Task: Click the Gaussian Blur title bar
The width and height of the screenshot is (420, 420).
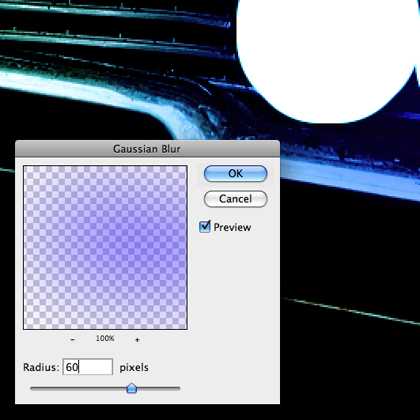Action: 147,149
